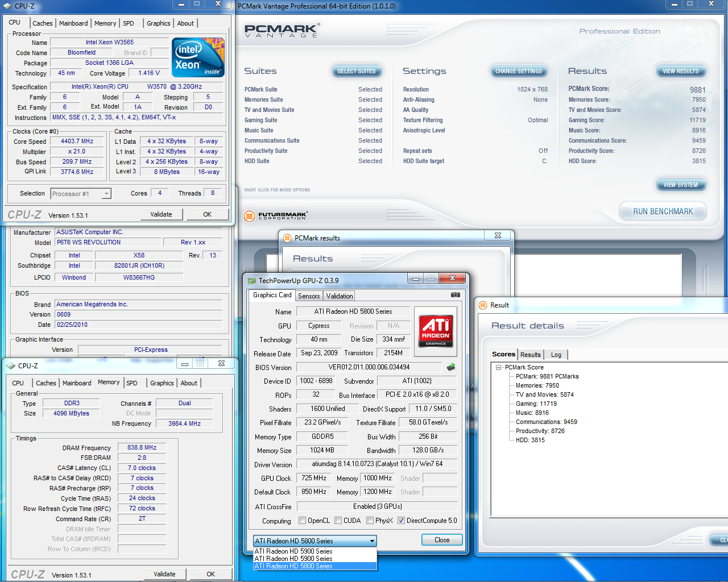Collapse the PCMark Score tree node

[498, 367]
